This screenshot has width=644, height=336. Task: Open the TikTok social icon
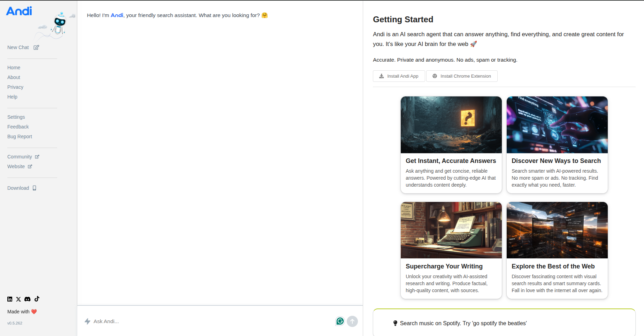pyautogui.click(x=37, y=299)
